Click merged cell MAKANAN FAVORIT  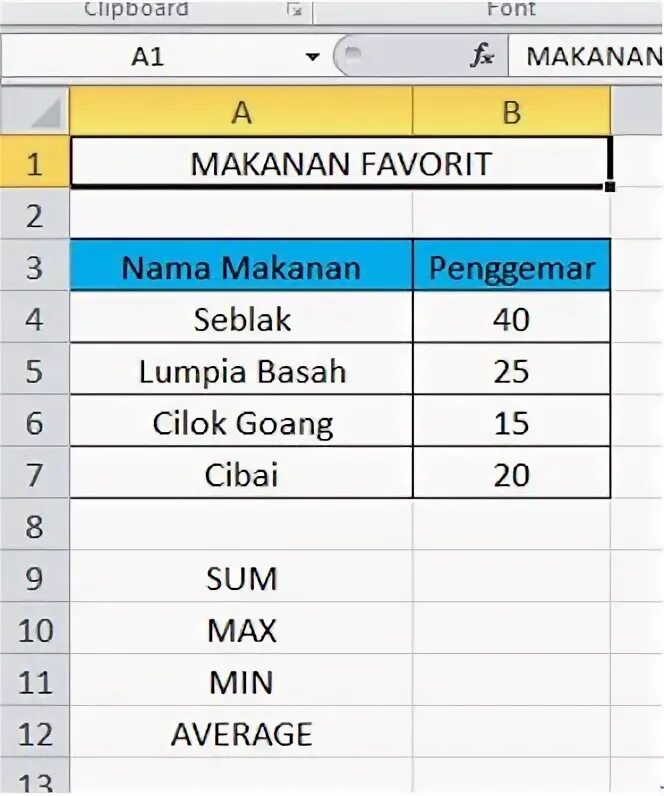coord(340,163)
